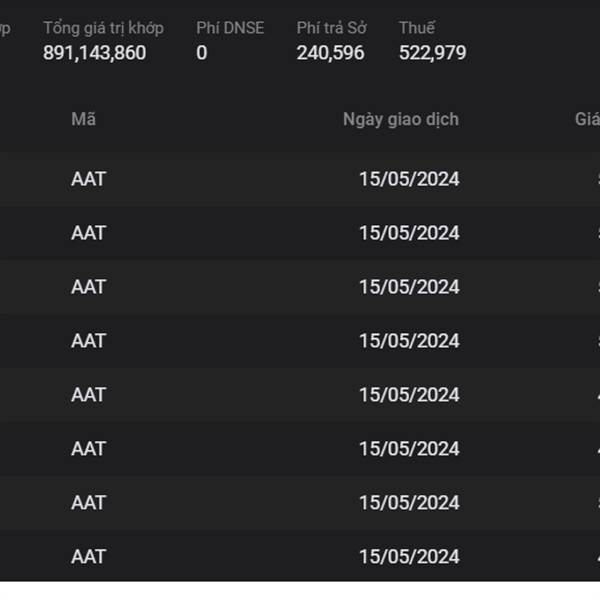Select the Tổng giá trị khớp label
Image resolution: width=600 pixels, height=600 pixels.
point(103,28)
